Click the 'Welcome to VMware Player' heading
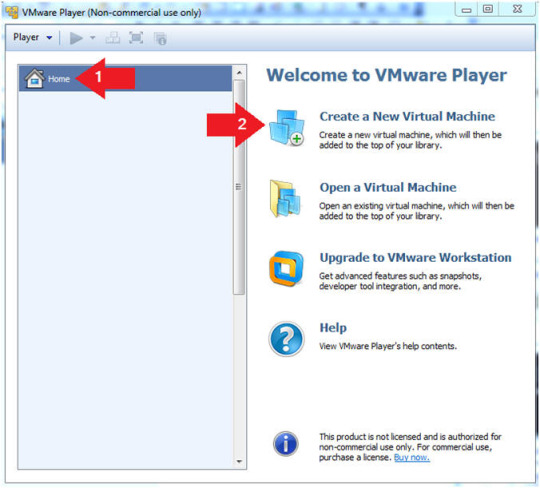 click(386, 75)
